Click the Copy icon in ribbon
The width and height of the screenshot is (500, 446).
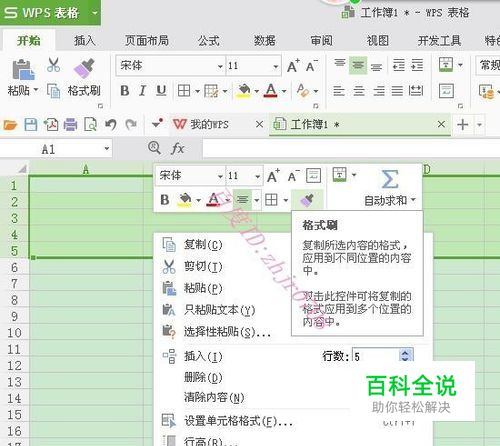(53, 90)
